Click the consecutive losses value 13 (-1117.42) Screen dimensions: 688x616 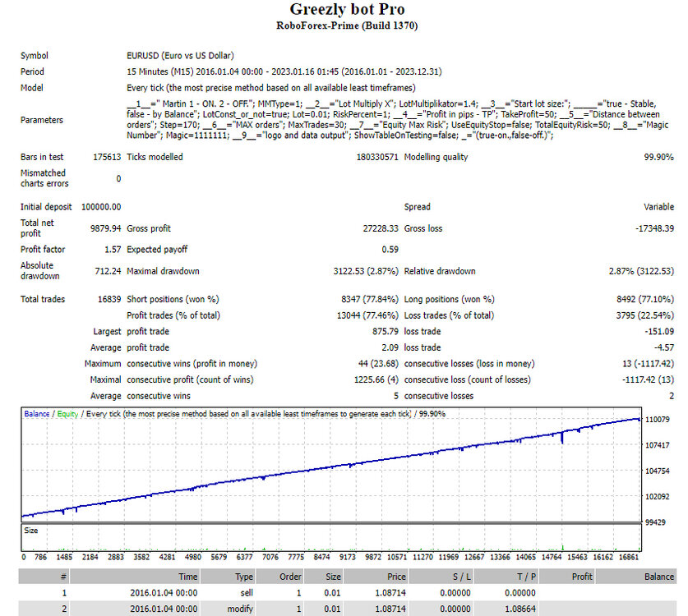pyautogui.click(x=648, y=364)
